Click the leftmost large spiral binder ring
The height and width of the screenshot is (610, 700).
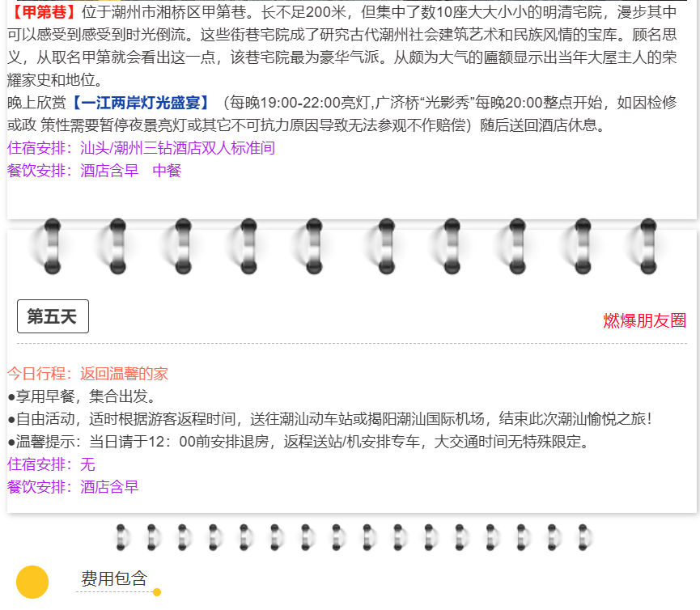click(x=53, y=244)
